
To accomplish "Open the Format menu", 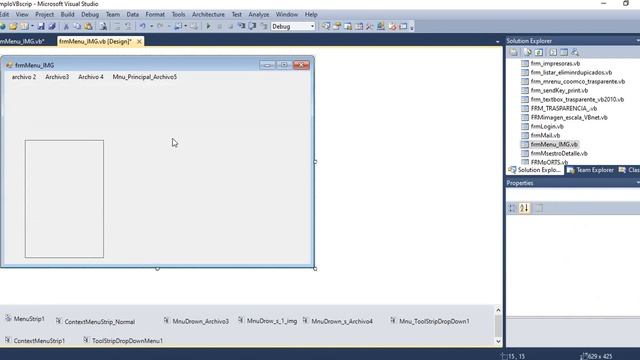I will coord(155,14).
